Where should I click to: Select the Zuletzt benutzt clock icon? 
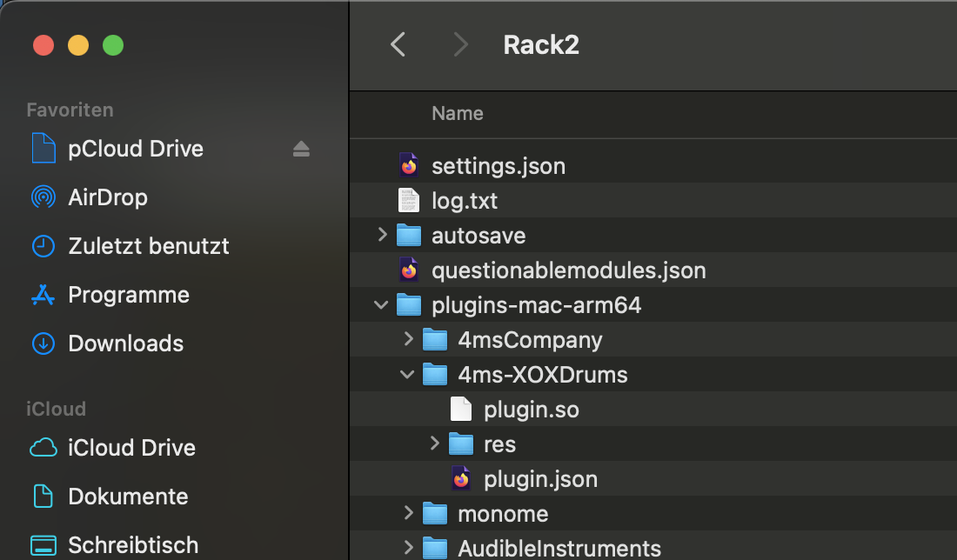pyautogui.click(x=43, y=246)
